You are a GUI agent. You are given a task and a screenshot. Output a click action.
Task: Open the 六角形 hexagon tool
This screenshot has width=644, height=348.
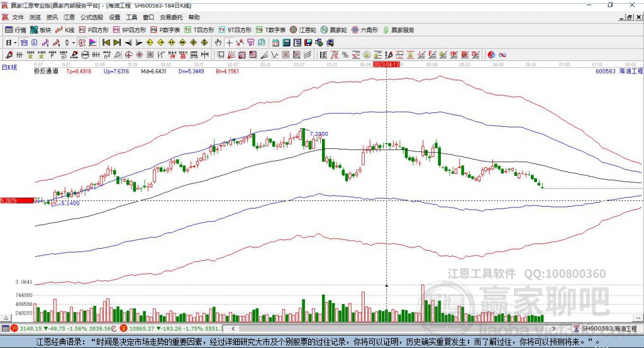point(365,30)
